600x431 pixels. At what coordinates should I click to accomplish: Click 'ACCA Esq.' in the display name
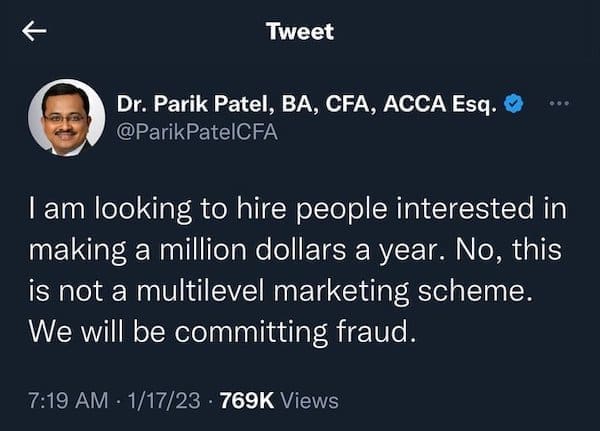click(x=447, y=104)
